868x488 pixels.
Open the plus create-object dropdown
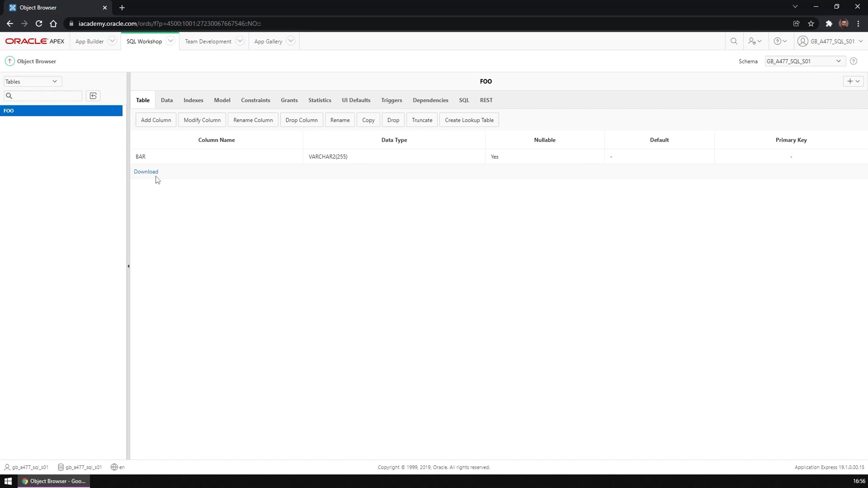(853, 81)
